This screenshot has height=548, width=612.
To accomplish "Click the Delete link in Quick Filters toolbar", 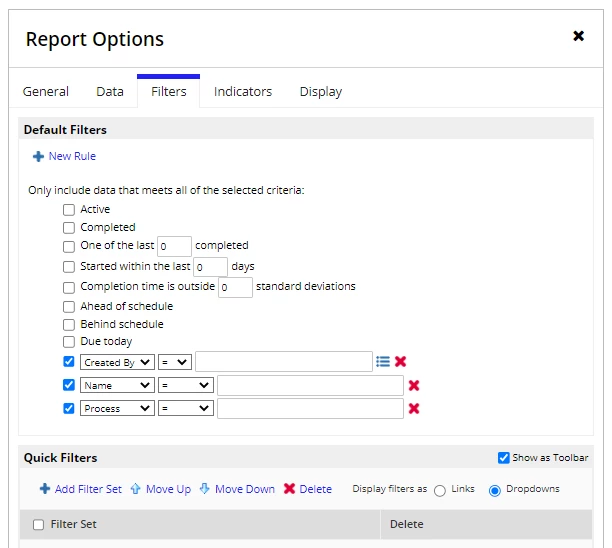I will pyautogui.click(x=315, y=489).
